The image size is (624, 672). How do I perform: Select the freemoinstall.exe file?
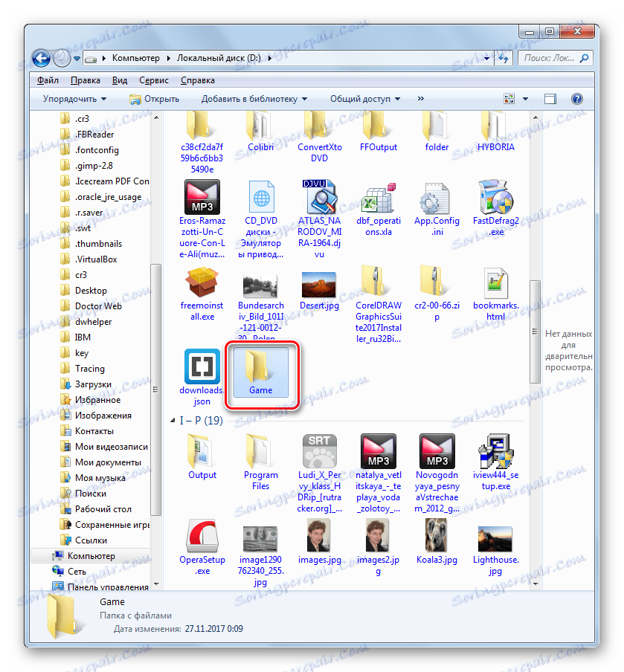(202, 294)
